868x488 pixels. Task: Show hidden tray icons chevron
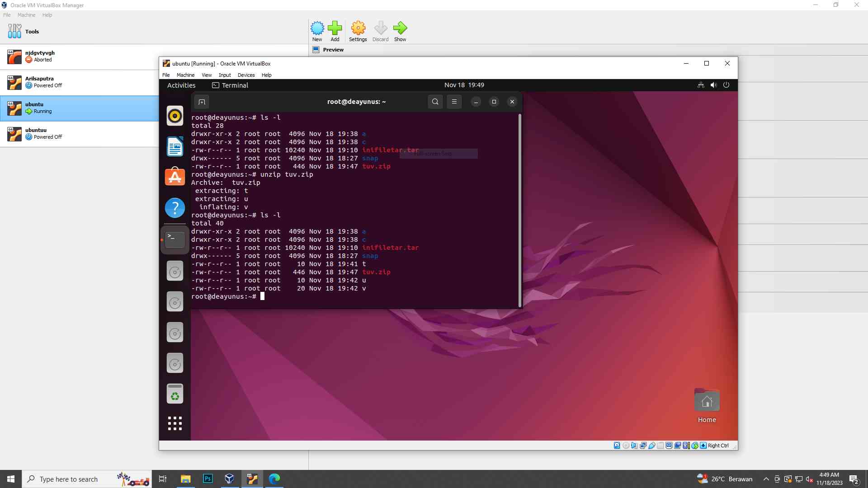pyautogui.click(x=766, y=479)
